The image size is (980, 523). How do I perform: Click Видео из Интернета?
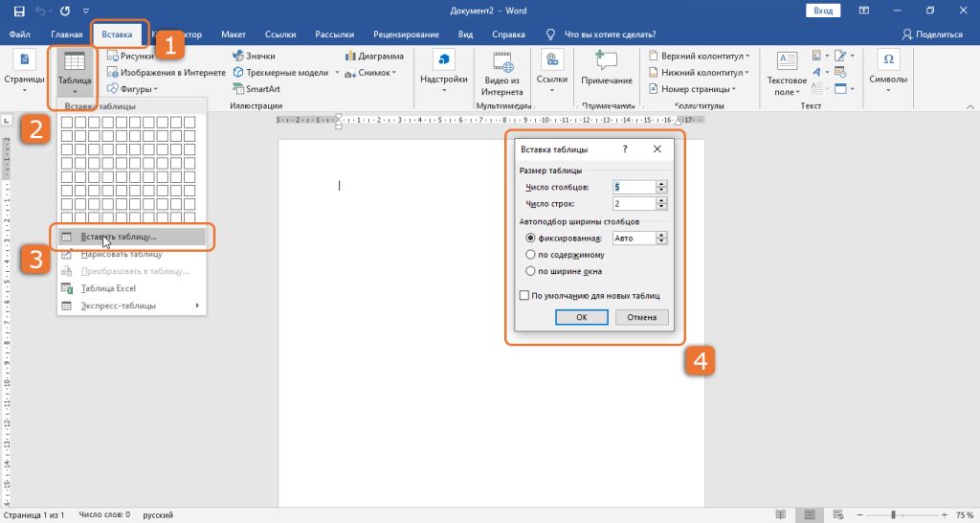(x=501, y=74)
